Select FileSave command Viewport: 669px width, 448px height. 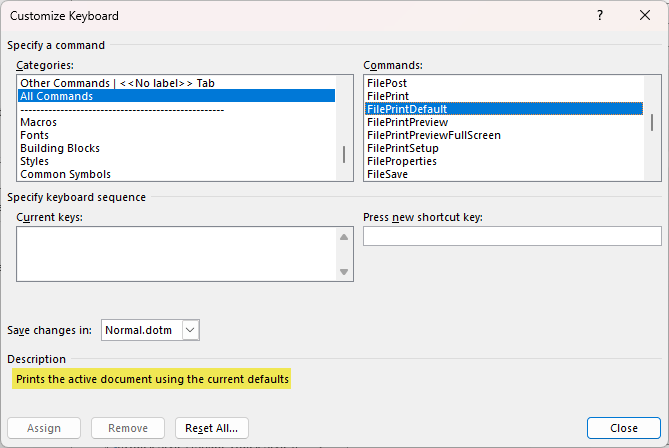[504, 174]
